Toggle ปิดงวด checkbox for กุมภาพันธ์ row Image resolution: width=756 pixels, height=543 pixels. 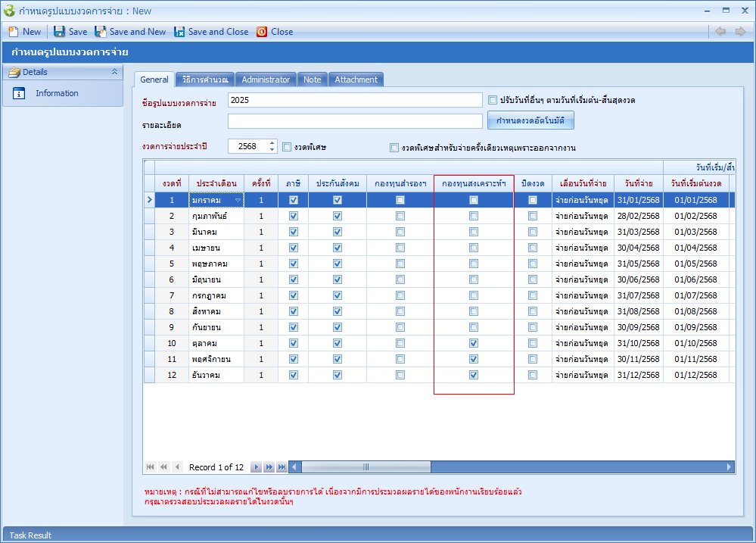pos(533,216)
